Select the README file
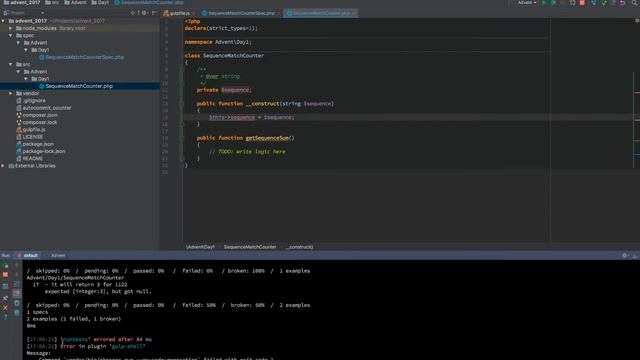 coord(32,158)
